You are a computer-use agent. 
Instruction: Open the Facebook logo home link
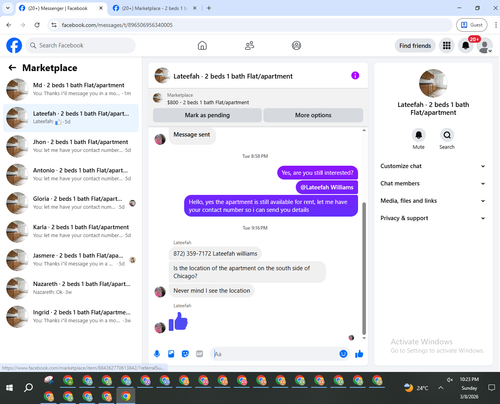(14, 45)
